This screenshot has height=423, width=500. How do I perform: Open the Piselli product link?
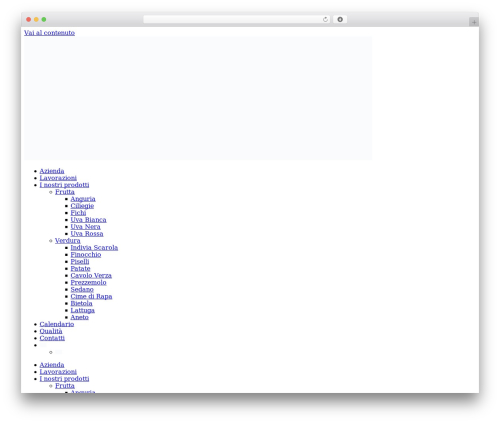80,262
